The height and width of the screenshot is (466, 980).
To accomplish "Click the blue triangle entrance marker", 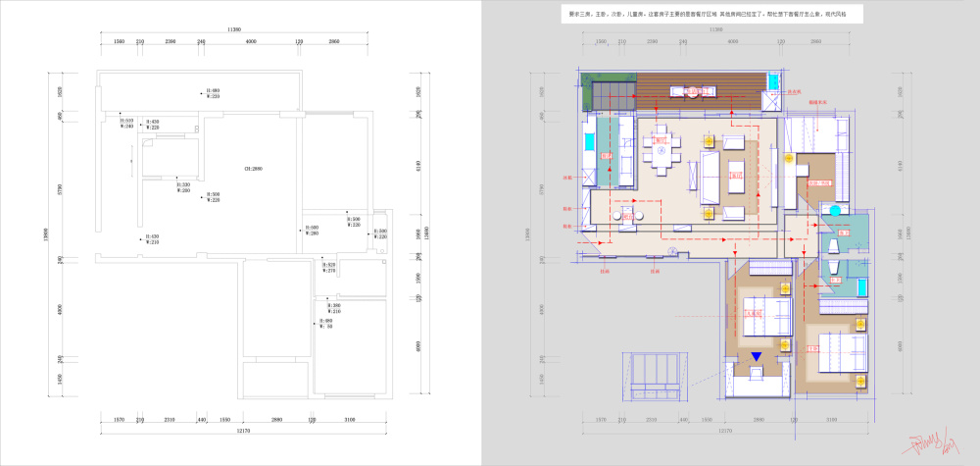I will click(756, 355).
